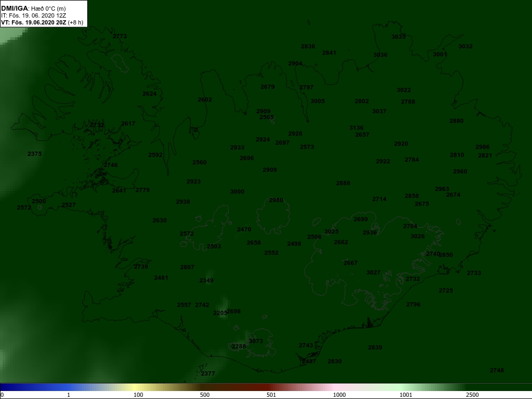Click the map value 3001
Viewport: 532px width, 399px height.
440,54
